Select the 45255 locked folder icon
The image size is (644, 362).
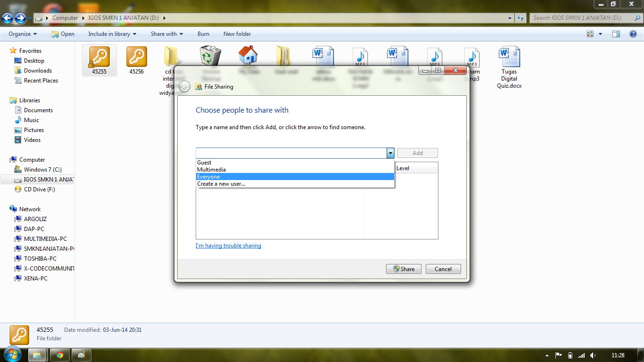(99, 57)
